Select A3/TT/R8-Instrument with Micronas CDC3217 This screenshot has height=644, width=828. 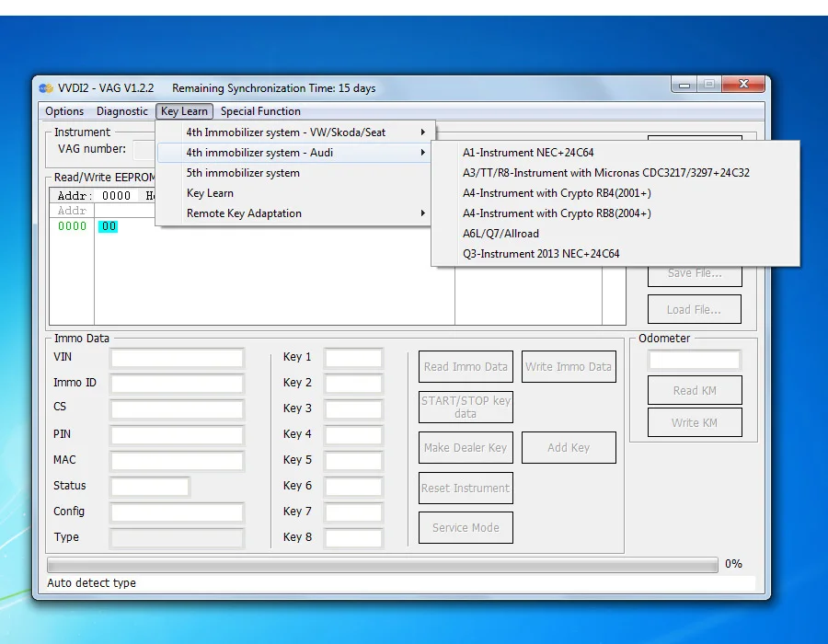click(x=615, y=173)
